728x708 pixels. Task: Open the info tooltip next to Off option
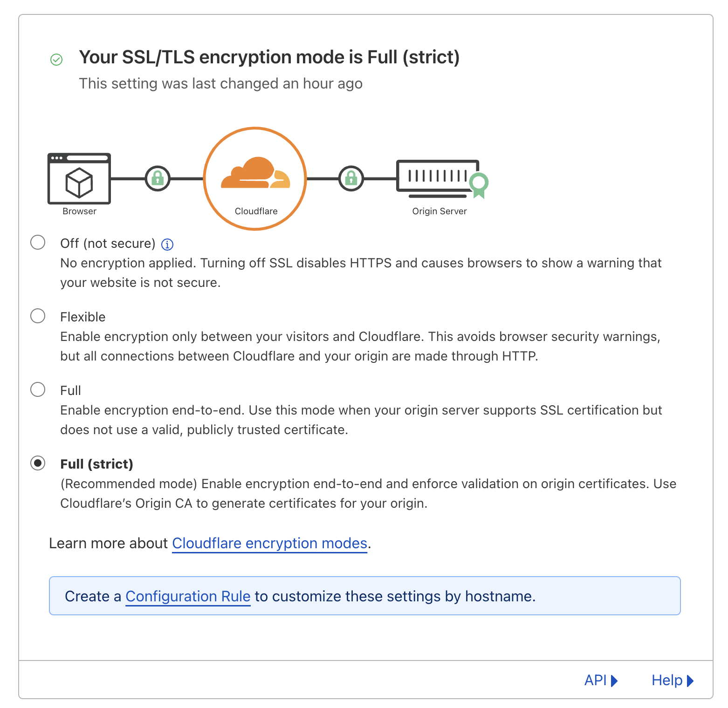(167, 244)
